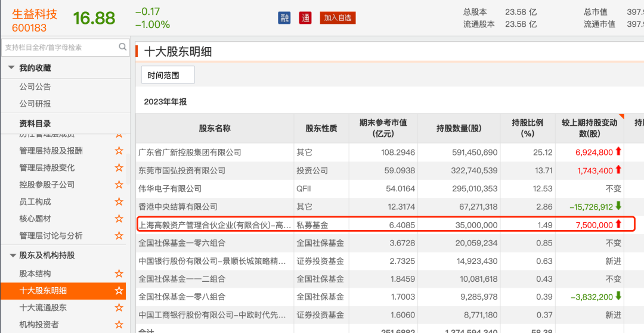
Task: Select 控股参股子公司 menu item
Action: (47, 185)
